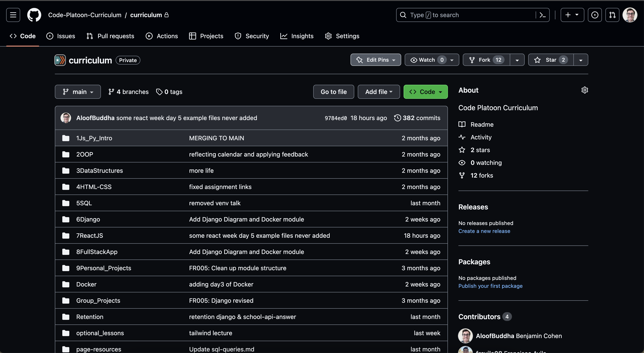View repository tags via the tag icon
The height and width of the screenshot is (353, 644).
(169, 92)
